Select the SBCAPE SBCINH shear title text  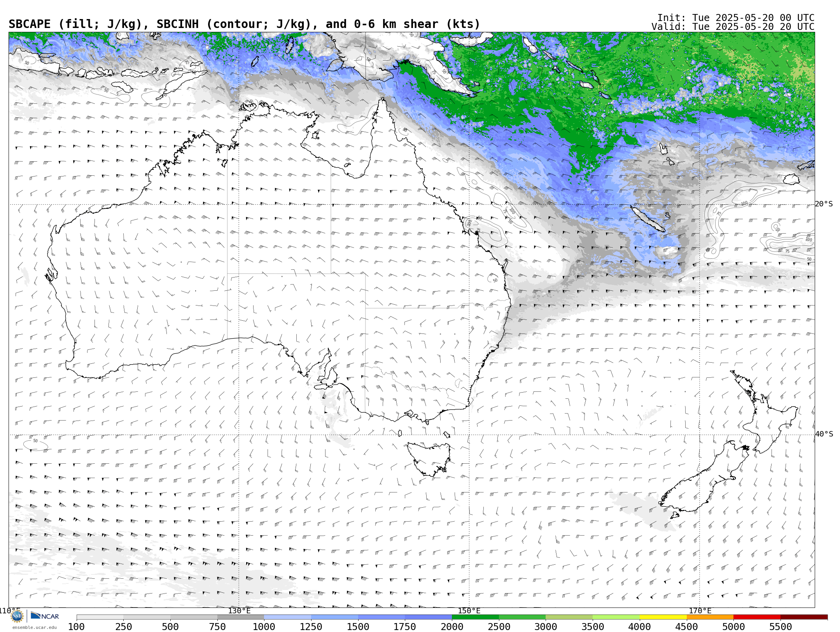pos(244,24)
